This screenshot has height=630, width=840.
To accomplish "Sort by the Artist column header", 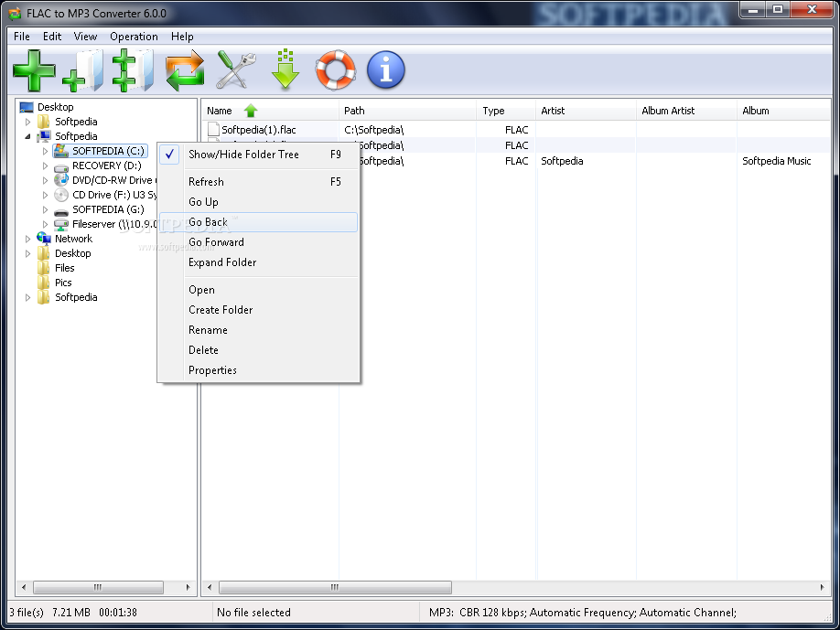I will tap(586, 111).
